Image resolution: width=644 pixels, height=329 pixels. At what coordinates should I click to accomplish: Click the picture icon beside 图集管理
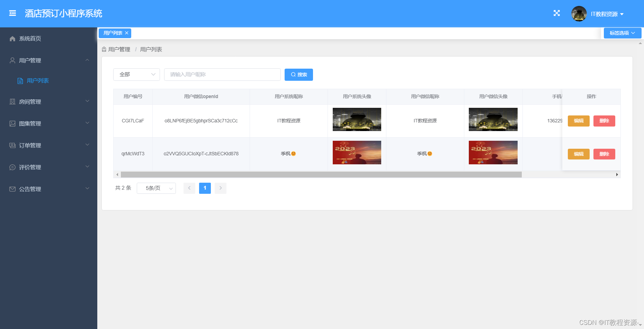(12, 123)
